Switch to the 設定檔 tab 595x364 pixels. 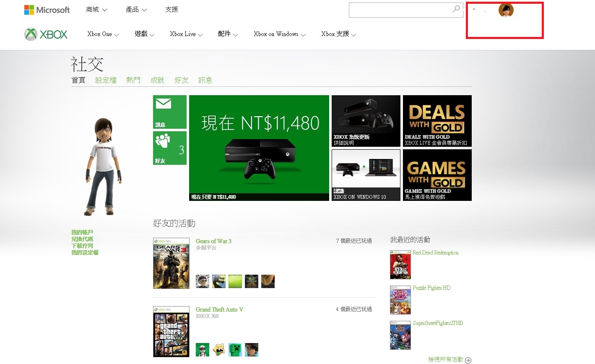coord(106,80)
